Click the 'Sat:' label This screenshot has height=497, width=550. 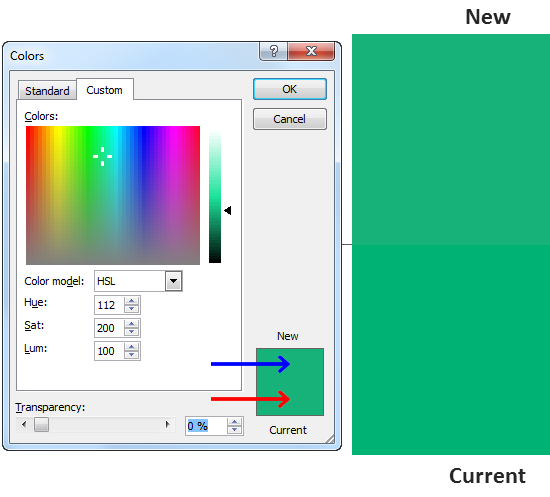point(34,325)
